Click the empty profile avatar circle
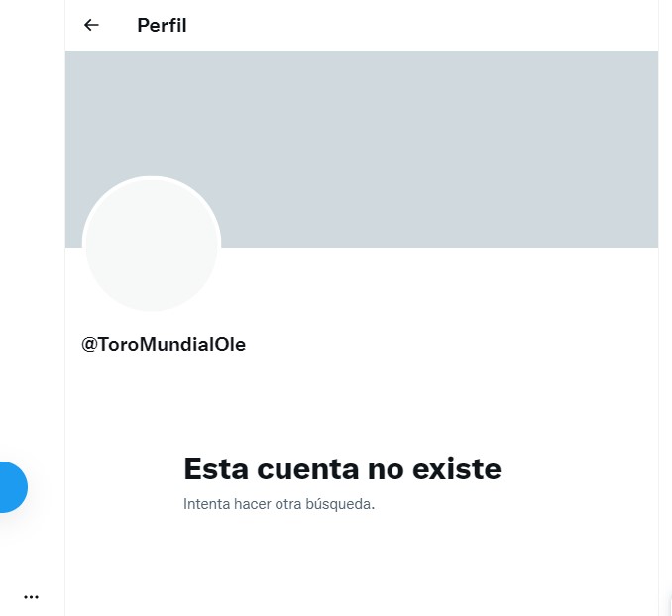The width and height of the screenshot is (672, 616). coord(152,245)
